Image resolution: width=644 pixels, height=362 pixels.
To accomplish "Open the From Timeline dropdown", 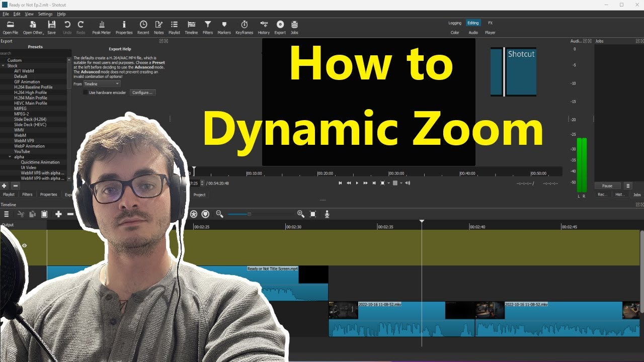I will (x=102, y=84).
